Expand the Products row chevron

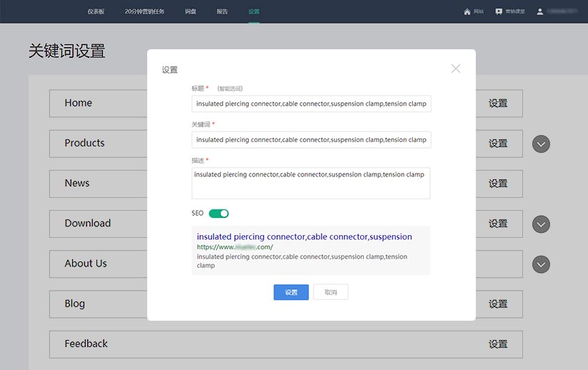pyautogui.click(x=542, y=144)
